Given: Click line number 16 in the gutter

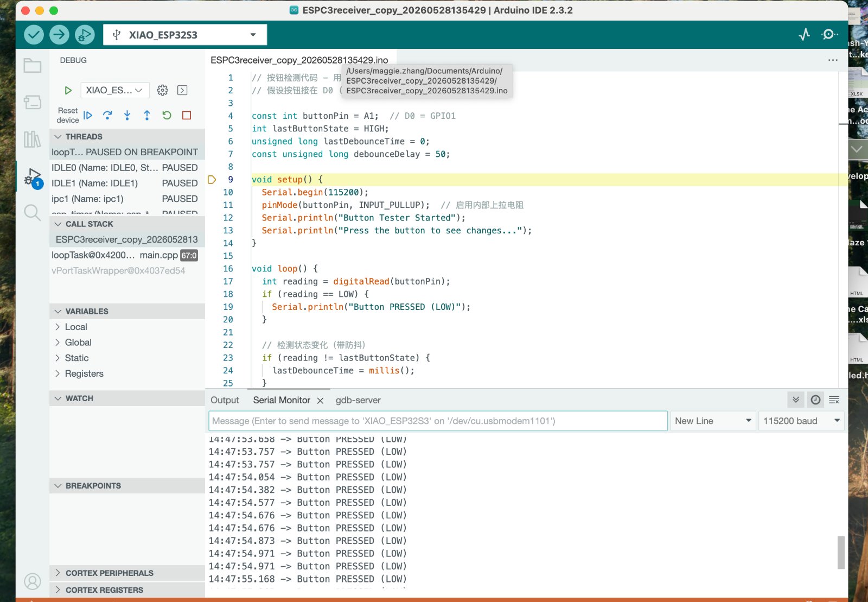Looking at the screenshot, I should click(228, 269).
